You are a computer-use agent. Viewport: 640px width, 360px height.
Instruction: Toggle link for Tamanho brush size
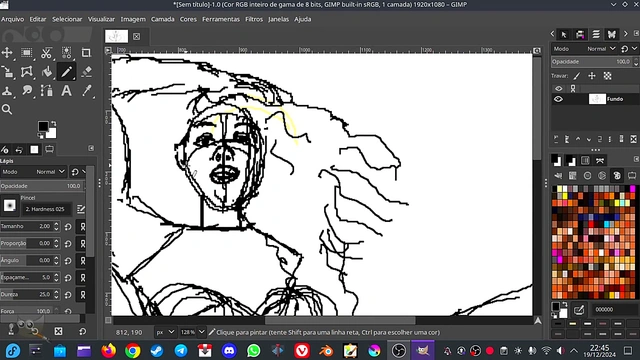tap(82, 227)
